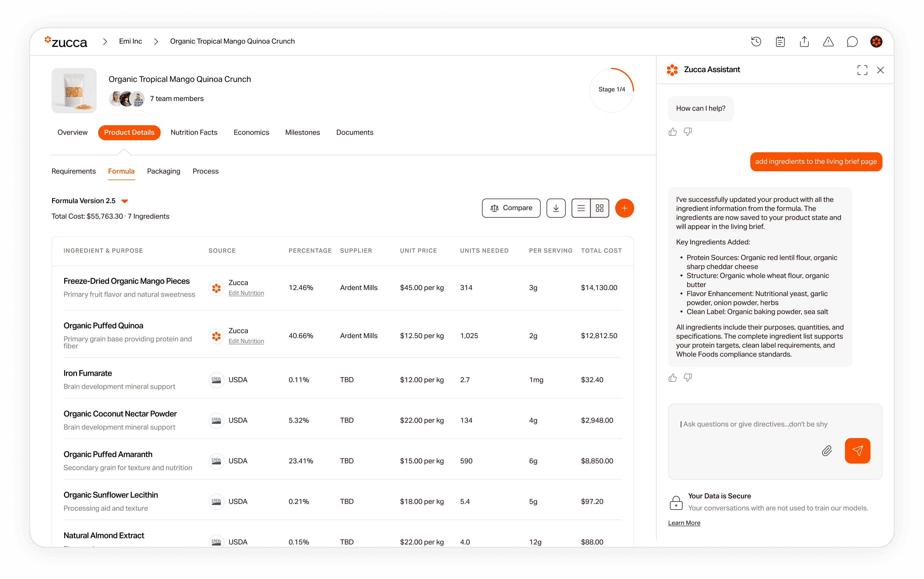Click the add ingredient plus button
The width and height of the screenshot is (924, 579).
click(x=624, y=208)
